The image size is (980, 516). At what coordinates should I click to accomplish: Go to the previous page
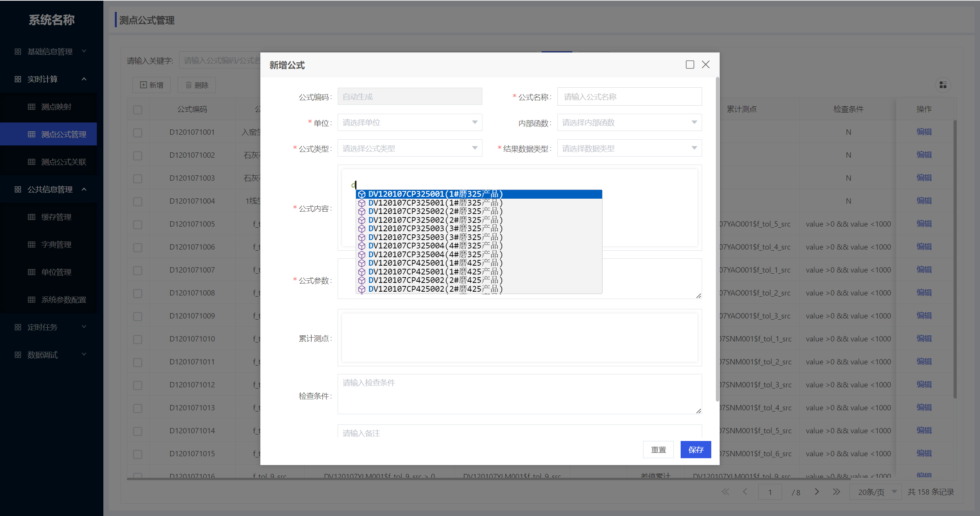tap(745, 492)
